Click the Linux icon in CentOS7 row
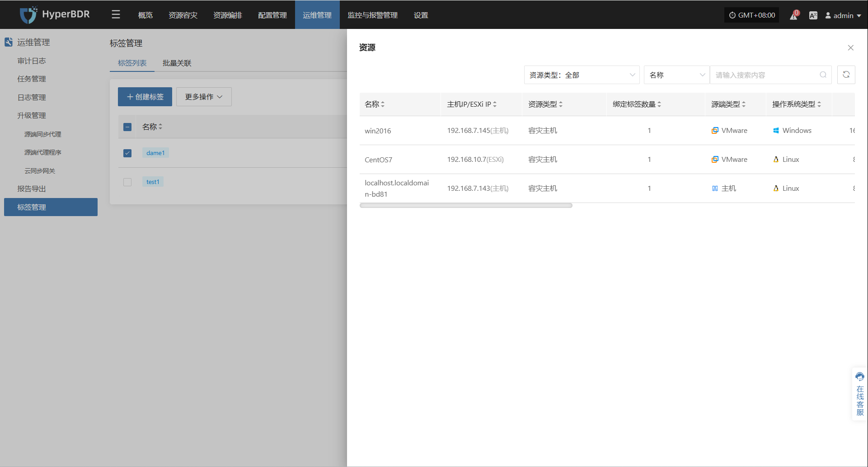 776,160
